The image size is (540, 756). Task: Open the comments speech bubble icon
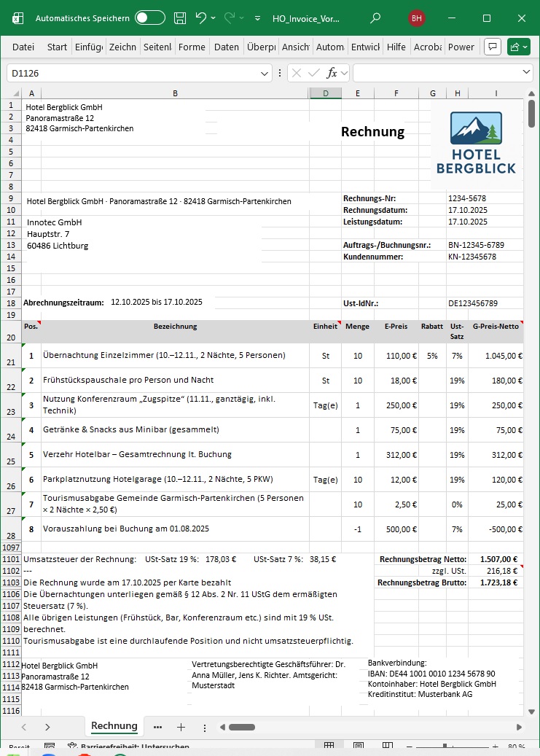pos(493,47)
